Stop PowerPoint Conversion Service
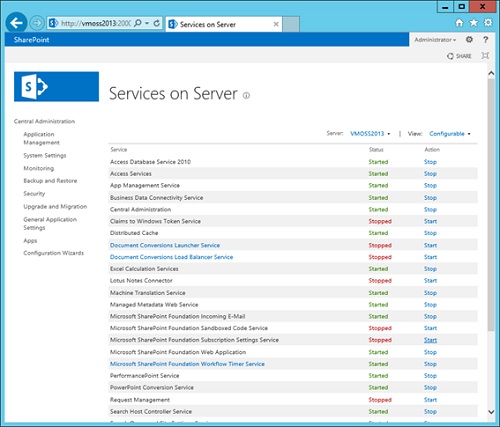Viewport: 500px width, 427px height. tap(430, 388)
